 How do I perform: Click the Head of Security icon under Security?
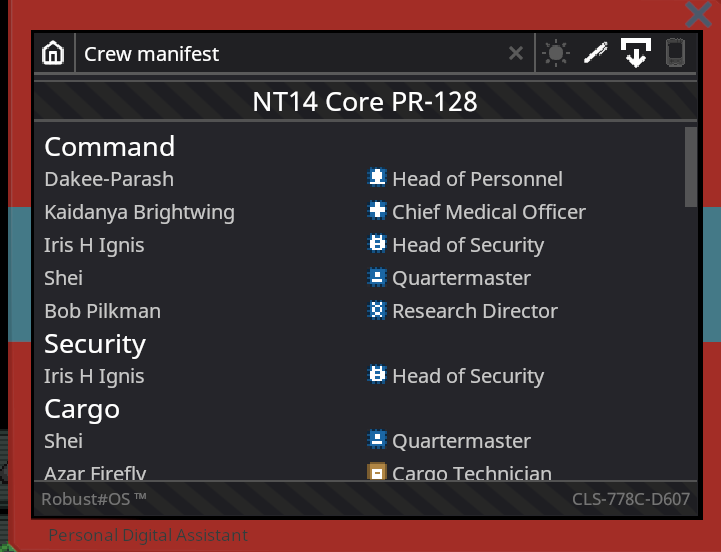pos(377,374)
